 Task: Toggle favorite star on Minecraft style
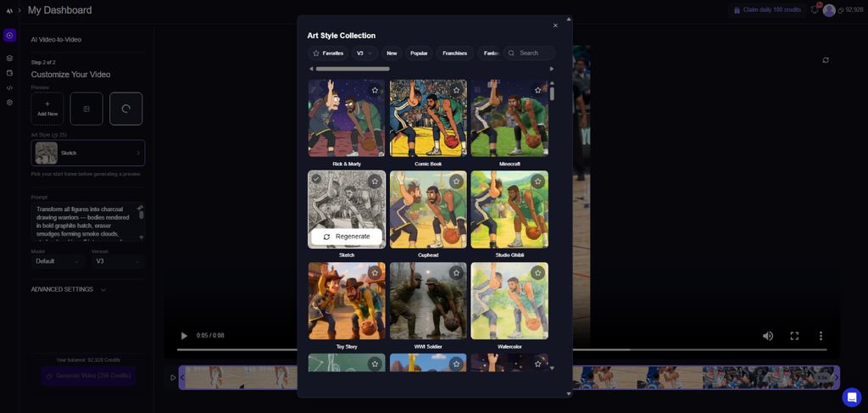coord(537,90)
